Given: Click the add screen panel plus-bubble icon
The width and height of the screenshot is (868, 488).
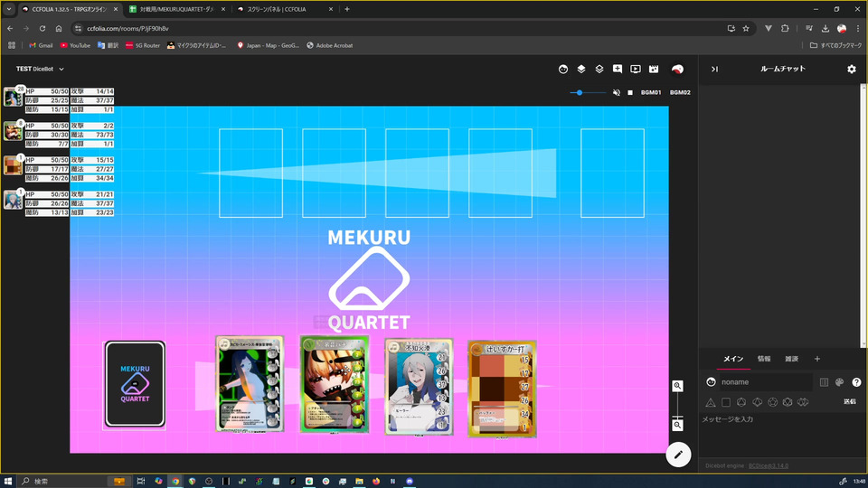Looking at the screenshot, I should coord(618,70).
